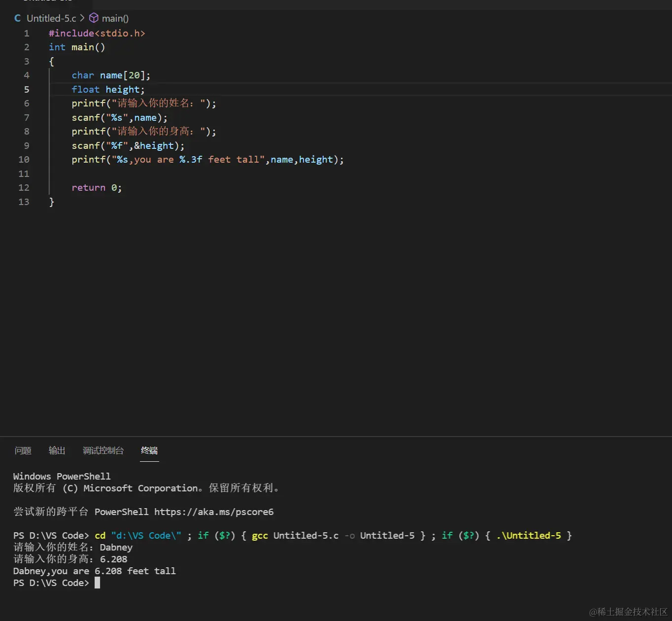Open the Untitled-5.c breadcrumb item
The width and height of the screenshot is (672, 621).
pos(51,18)
